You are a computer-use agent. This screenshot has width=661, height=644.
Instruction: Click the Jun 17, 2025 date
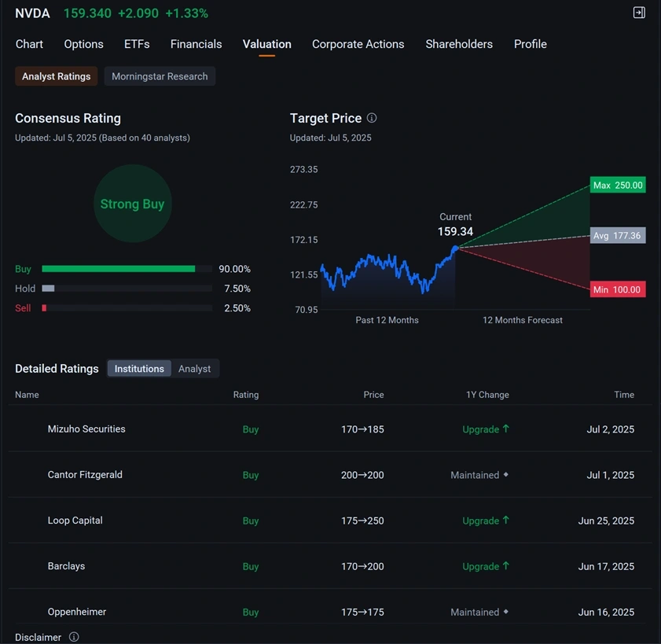pos(606,566)
